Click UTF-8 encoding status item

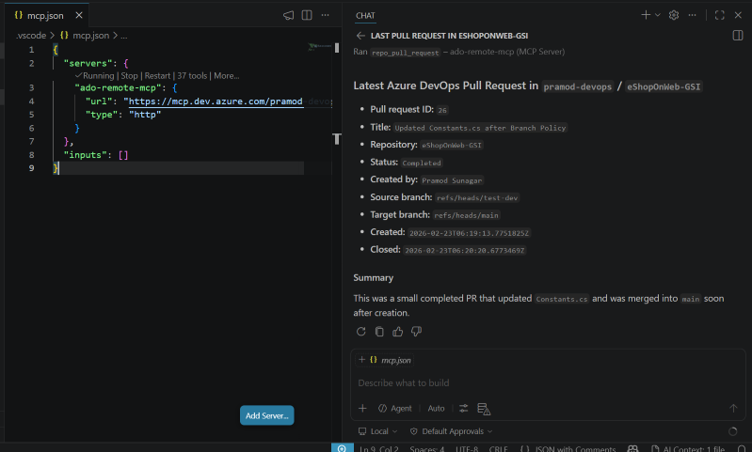click(x=467, y=449)
